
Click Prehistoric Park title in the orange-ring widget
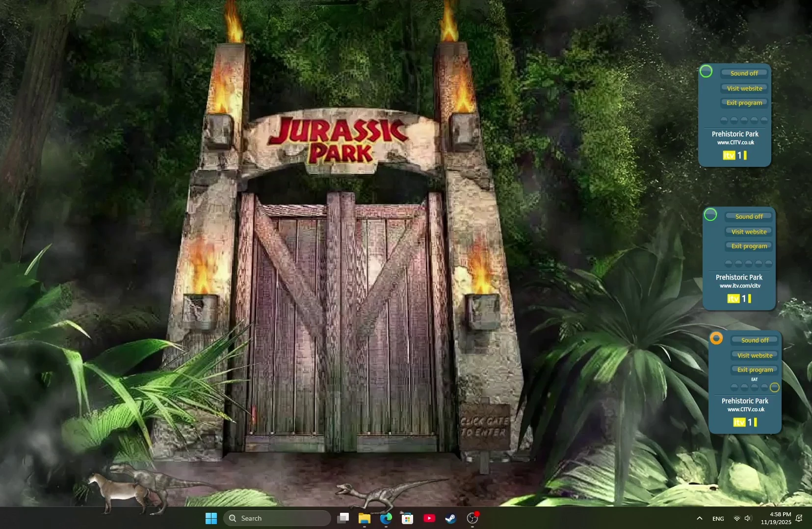pyautogui.click(x=745, y=401)
